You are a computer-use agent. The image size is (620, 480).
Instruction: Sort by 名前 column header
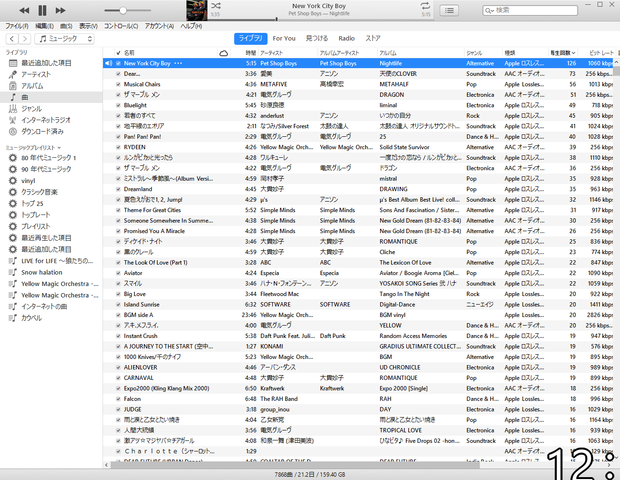pyautogui.click(x=129, y=53)
